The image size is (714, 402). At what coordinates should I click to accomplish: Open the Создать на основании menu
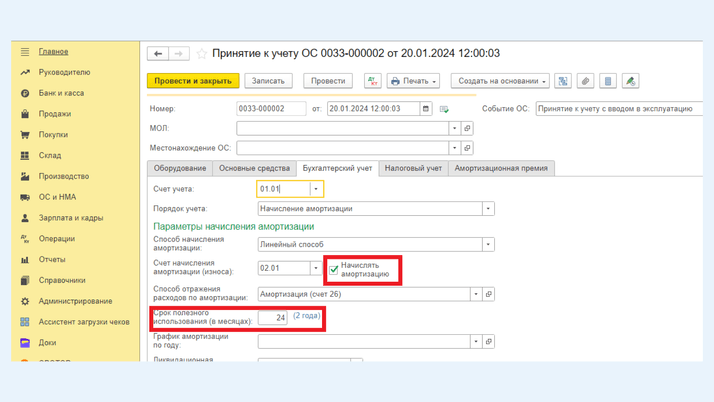click(x=502, y=81)
